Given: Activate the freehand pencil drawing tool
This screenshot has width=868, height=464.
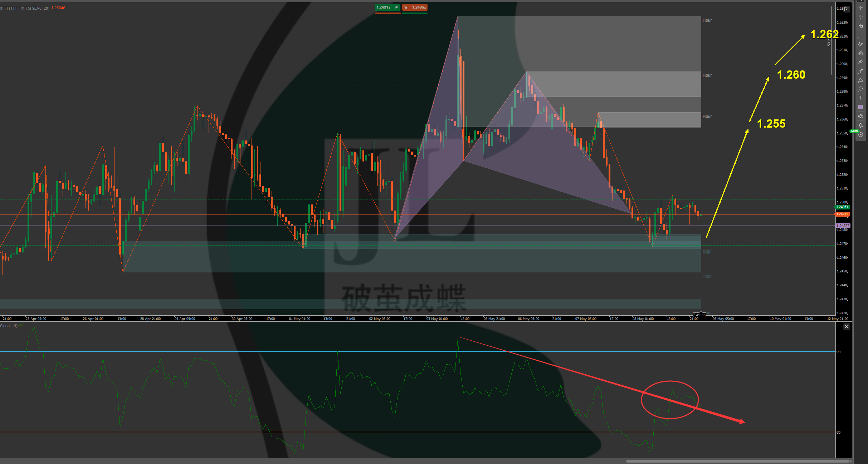Looking at the screenshot, I should (x=860, y=44).
